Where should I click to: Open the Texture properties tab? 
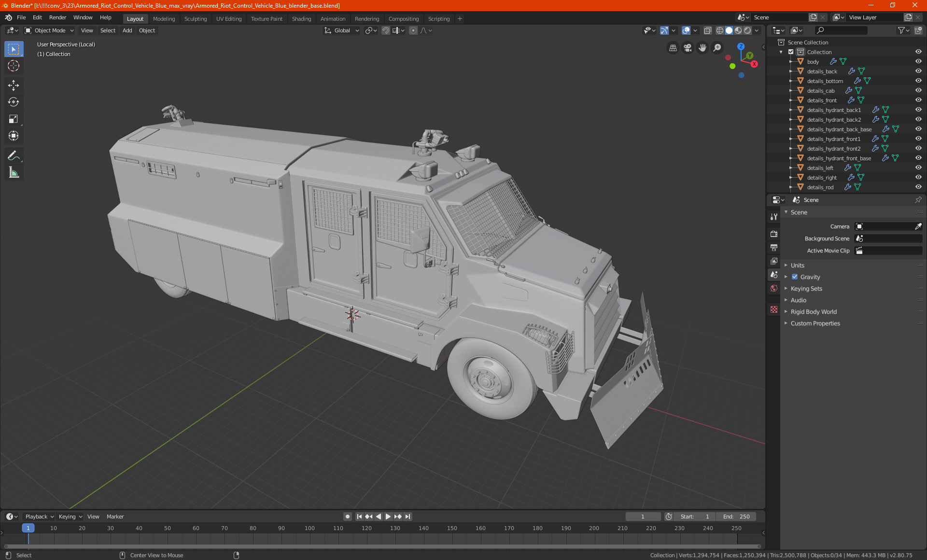(774, 309)
